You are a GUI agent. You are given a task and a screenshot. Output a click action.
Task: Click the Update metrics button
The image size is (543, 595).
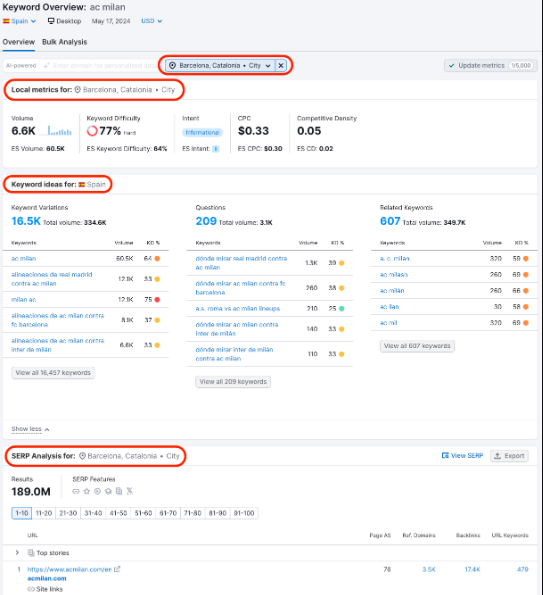(491, 66)
